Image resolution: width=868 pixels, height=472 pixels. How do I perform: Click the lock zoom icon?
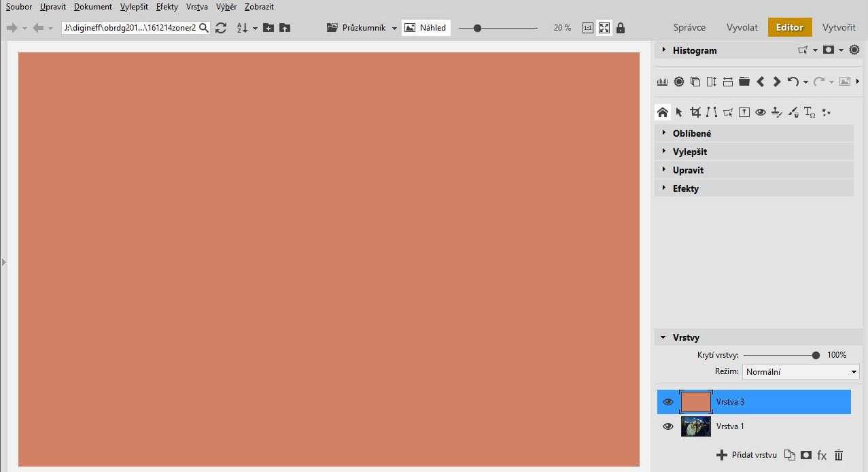point(621,28)
